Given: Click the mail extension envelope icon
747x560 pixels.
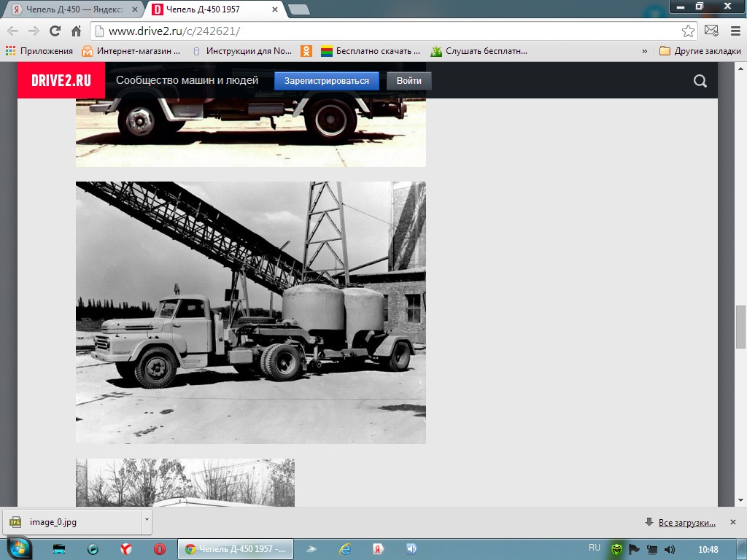Looking at the screenshot, I should [711, 31].
